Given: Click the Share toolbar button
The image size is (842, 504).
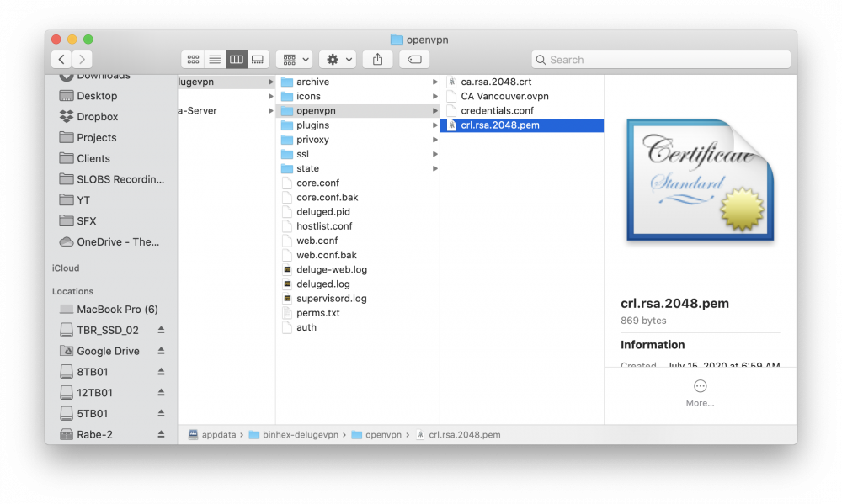Looking at the screenshot, I should [377, 59].
